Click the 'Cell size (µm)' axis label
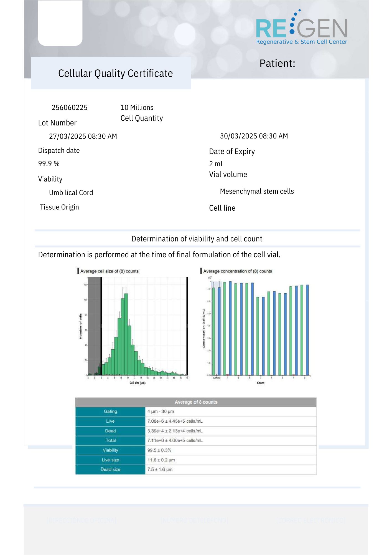The image size is (392, 555). click(x=138, y=383)
